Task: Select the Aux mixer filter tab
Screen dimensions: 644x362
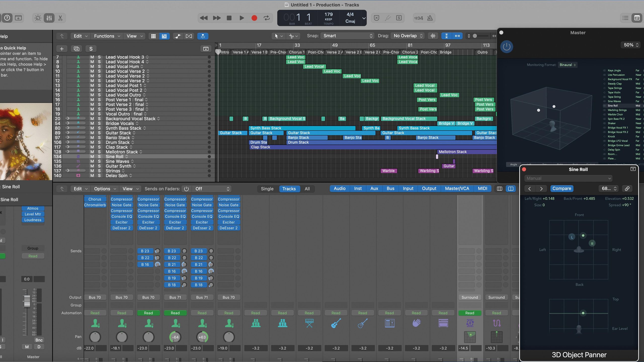Action: click(x=374, y=189)
